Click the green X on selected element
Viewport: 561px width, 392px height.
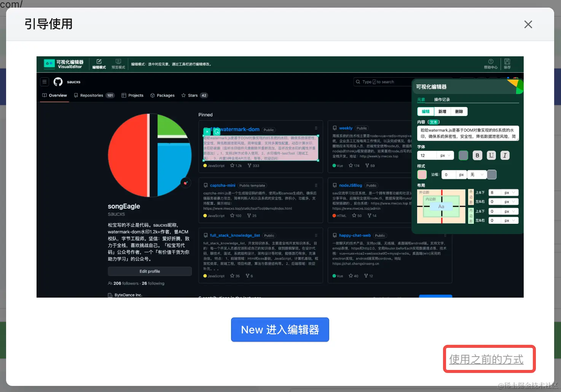(x=207, y=132)
